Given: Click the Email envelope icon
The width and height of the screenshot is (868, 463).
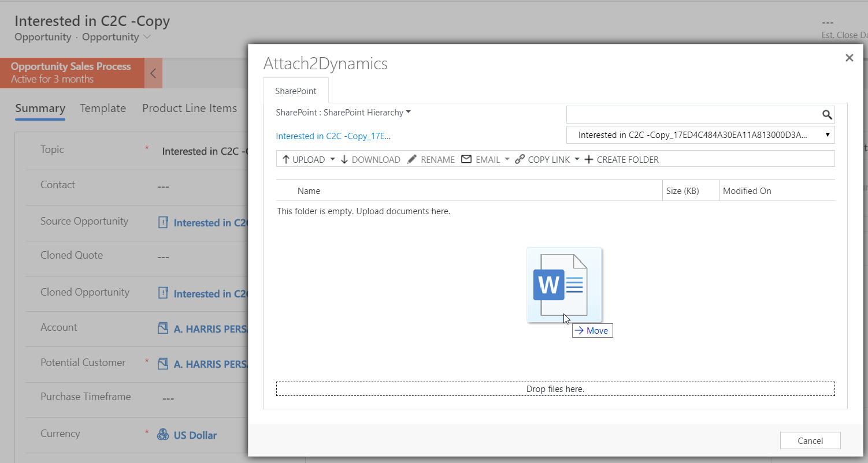Looking at the screenshot, I should click(x=466, y=159).
